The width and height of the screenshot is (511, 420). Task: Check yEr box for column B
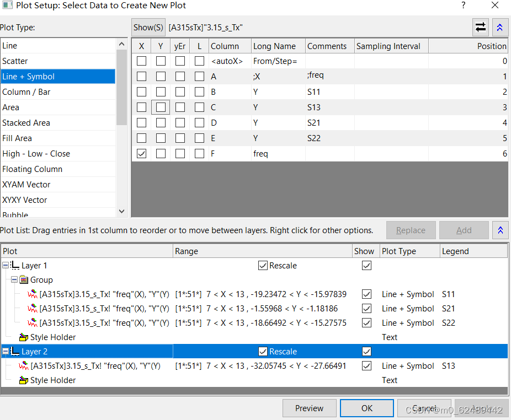click(x=180, y=92)
